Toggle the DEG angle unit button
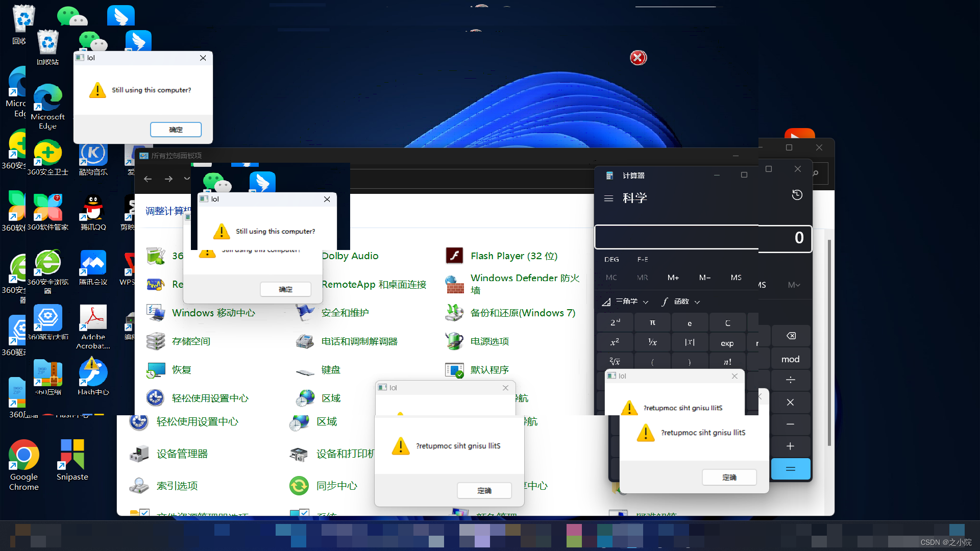This screenshot has height=551, width=980. 611,259
